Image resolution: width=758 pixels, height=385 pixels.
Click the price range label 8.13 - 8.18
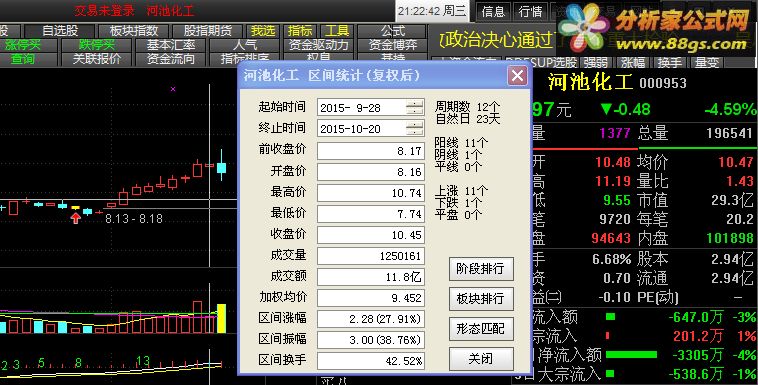pyautogui.click(x=134, y=219)
